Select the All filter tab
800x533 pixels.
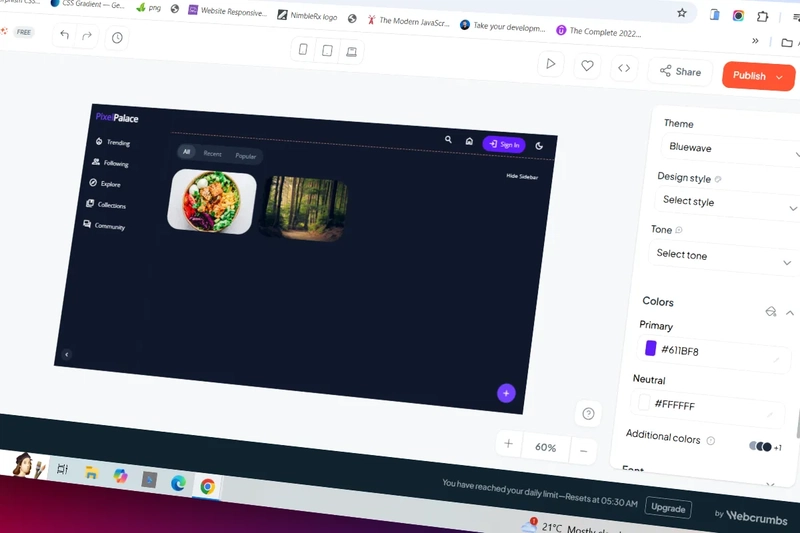click(x=186, y=151)
